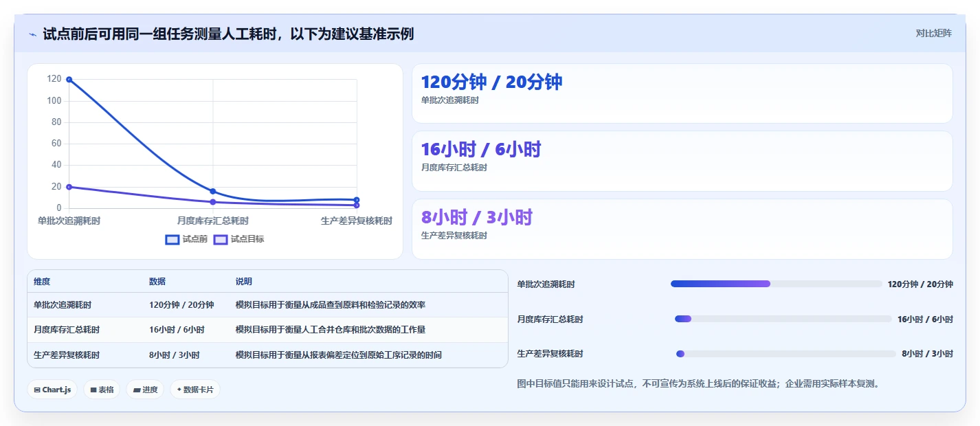Viewport: 980px width, 426px height.
Task: Click the icon inside Chart.js chip
Action: [x=37, y=390]
